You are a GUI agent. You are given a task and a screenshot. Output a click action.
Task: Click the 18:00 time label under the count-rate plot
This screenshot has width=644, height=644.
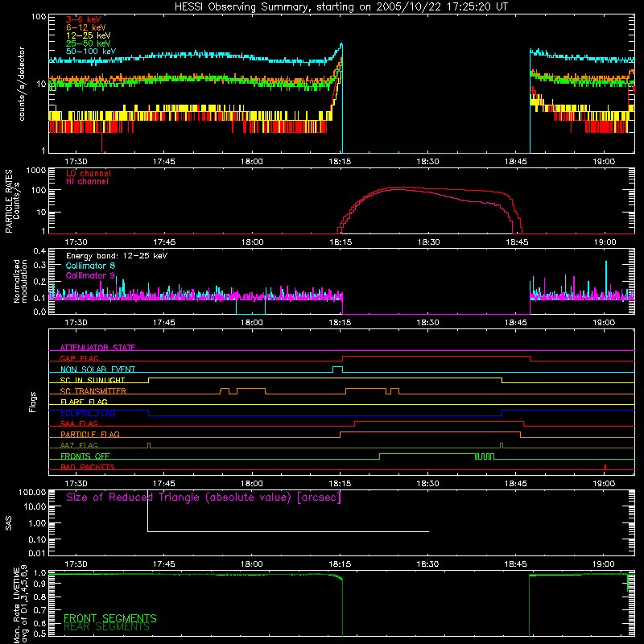[252, 162]
